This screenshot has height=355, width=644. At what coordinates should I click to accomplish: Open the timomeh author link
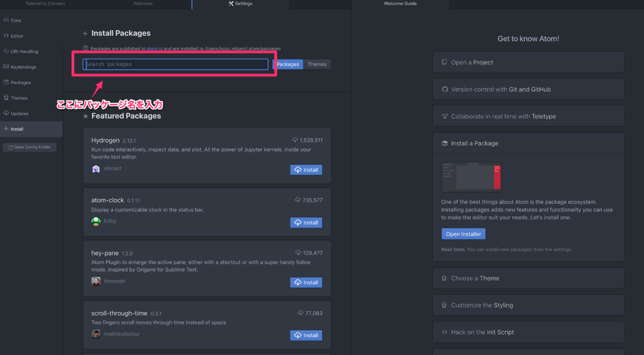click(115, 281)
